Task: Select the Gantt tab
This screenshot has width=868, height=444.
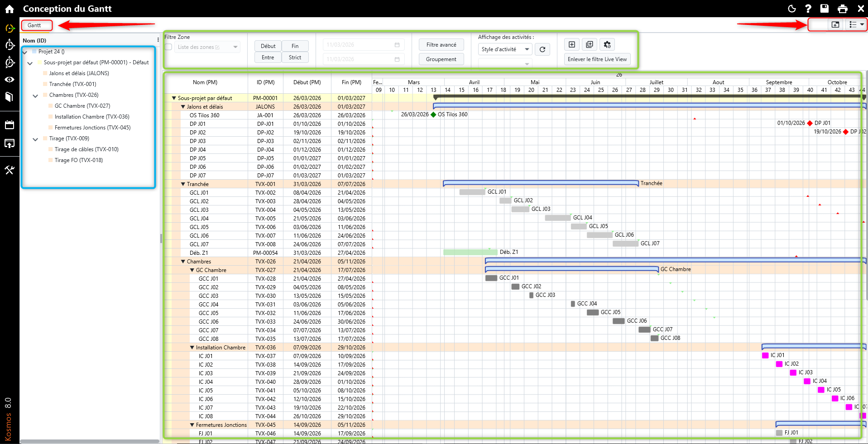Action: (34, 25)
